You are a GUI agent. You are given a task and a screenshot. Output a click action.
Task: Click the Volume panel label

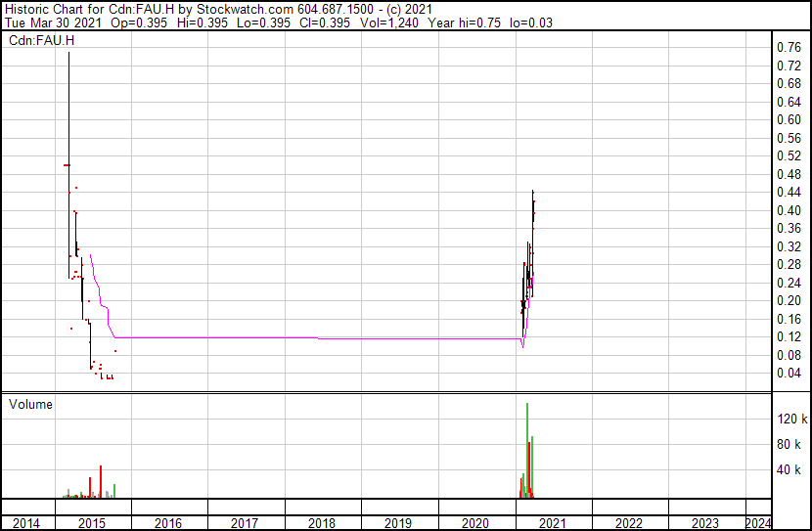coord(30,404)
